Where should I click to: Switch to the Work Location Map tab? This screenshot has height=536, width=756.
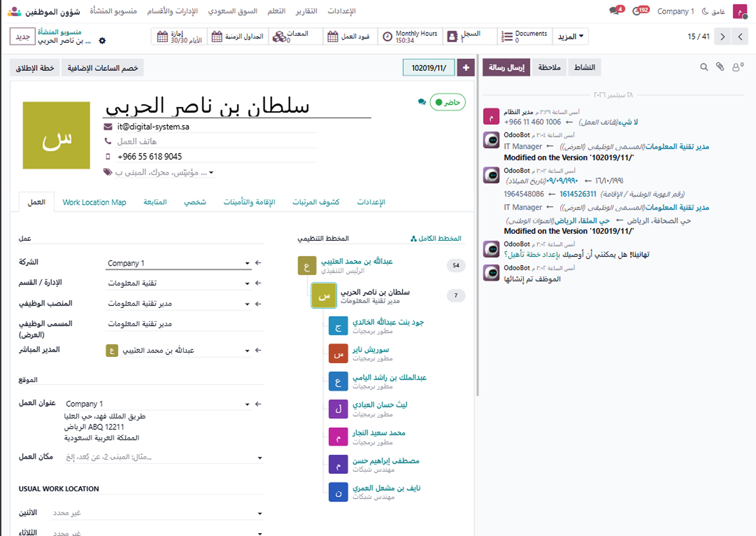point(94,202)
